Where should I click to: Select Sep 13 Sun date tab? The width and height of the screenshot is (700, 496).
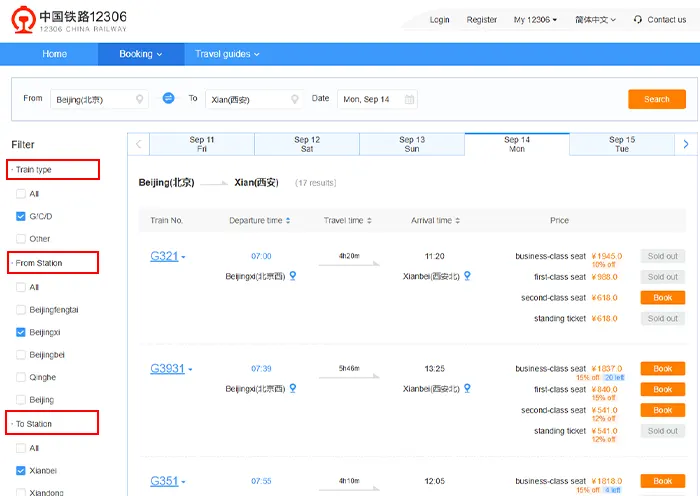412,144
